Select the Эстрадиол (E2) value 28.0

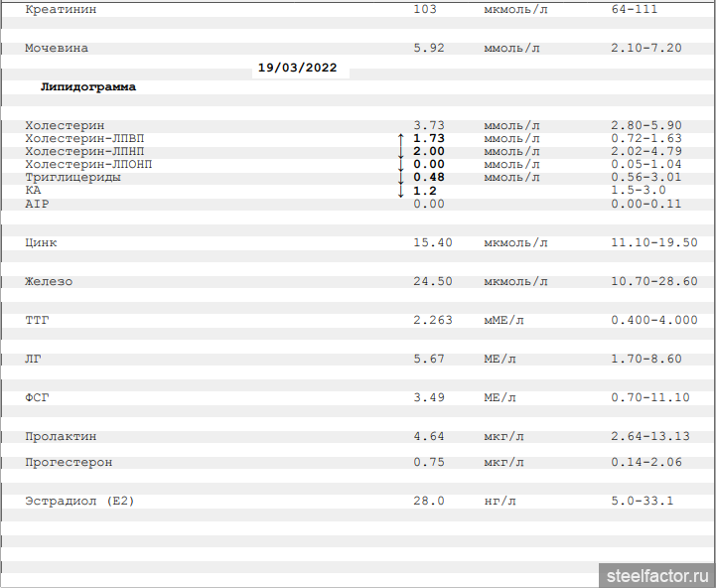428,502
